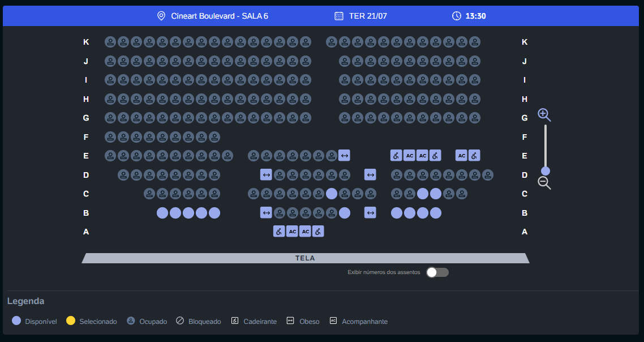The height and width of the screenshot is (342, 644).
Task: Select row D obese seat nearest right block
Action: [x=370, y=175]
